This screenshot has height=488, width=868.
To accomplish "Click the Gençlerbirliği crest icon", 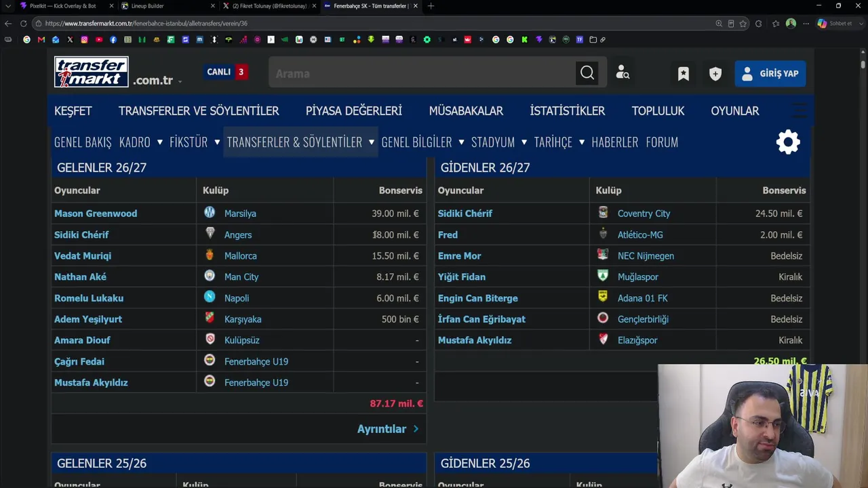I will click(x=603, y=318).
